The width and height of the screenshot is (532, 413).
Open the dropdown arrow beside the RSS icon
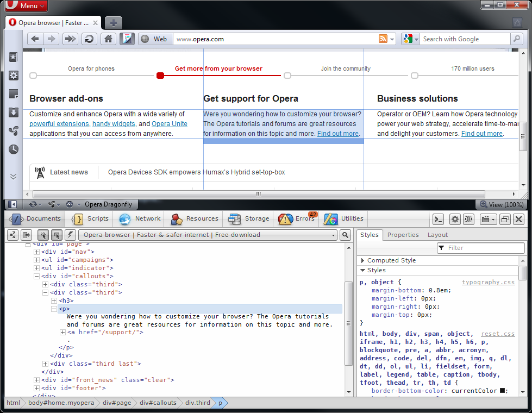click(392, 39)
